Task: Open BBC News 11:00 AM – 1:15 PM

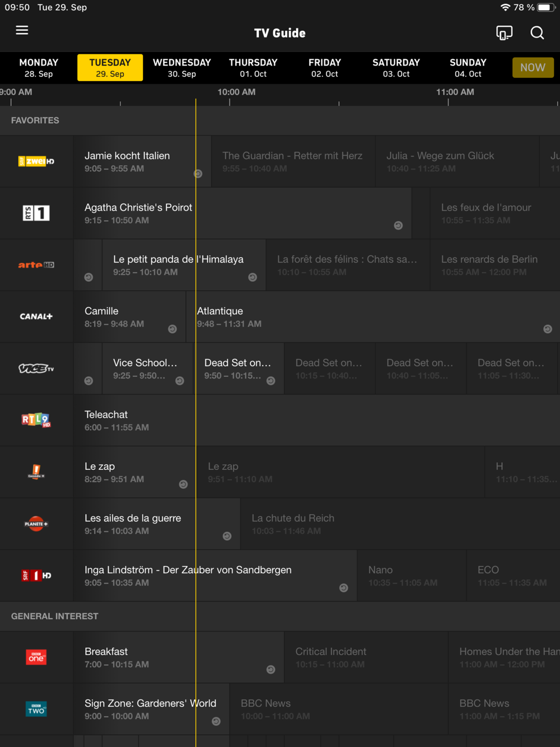Action: 505,709
